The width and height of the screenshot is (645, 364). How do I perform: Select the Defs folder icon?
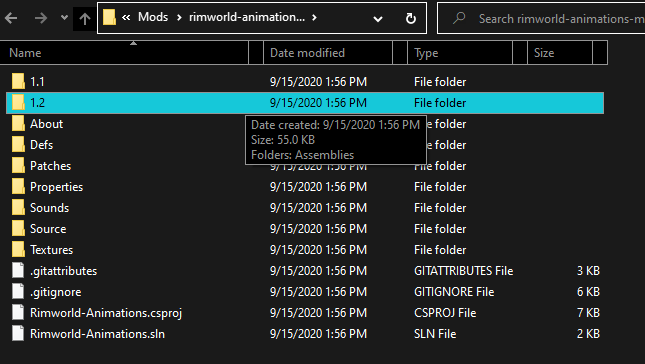coord(18,144)
